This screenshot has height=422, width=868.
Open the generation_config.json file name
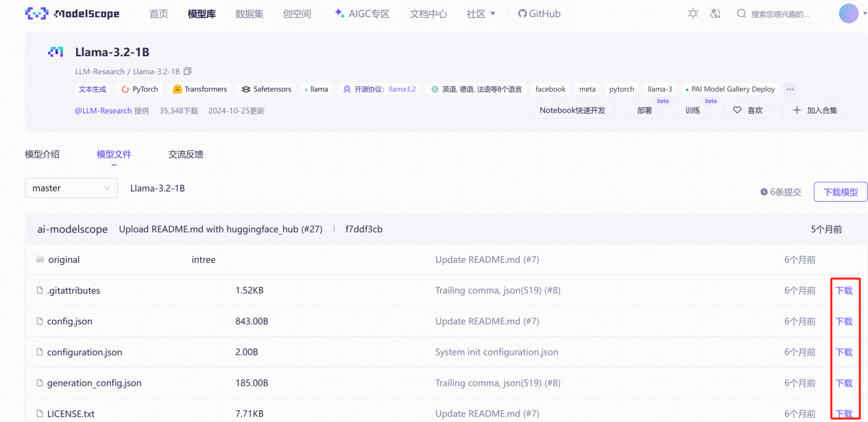tap(94, 383)
